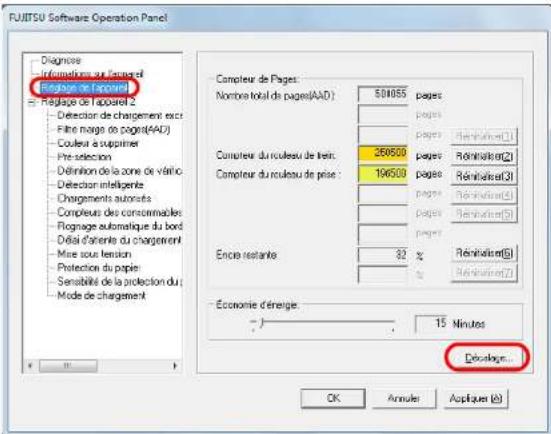Open Couleur à supprimer setting

point(98,143)
